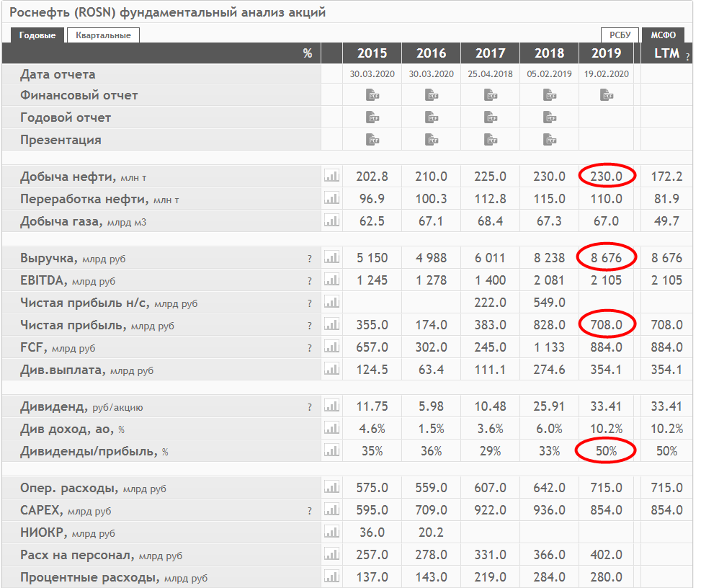This screenshot has width=701, height=588.
Task: Open the 2015 annual report (Годовой отчет) PDF
Action: [x=372, y=117]
